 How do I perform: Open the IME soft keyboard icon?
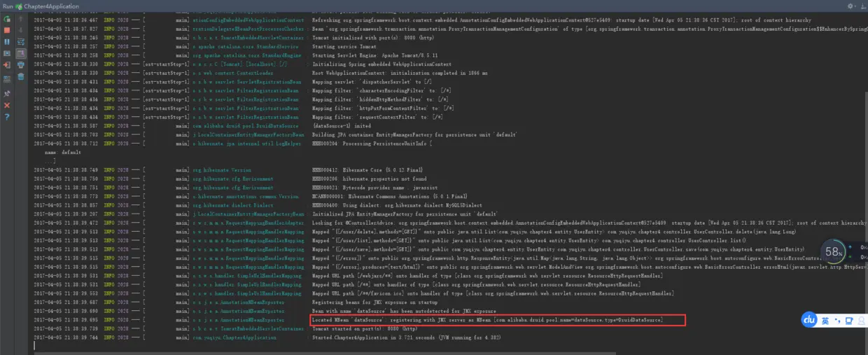pyautogui.click(x=850, y=321)
